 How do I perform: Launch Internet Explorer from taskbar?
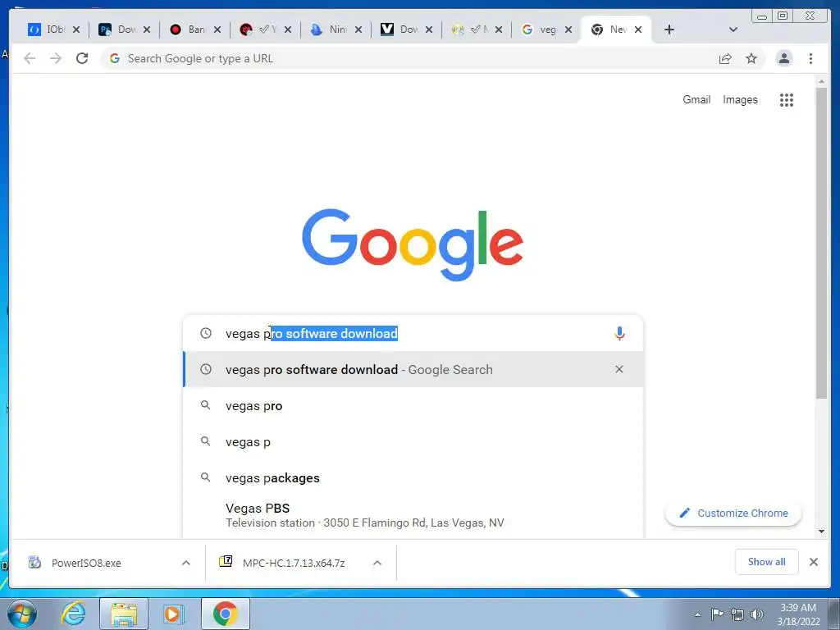click(73, 614)
